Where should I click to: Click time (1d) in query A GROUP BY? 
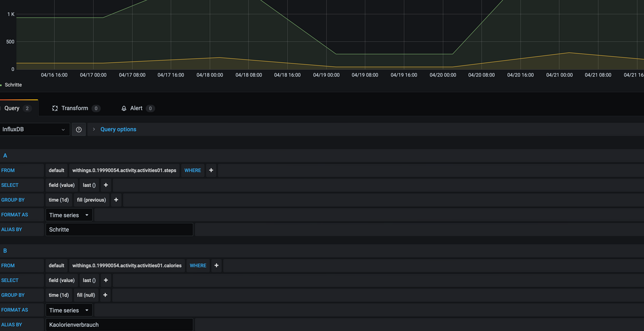tap(59, 200)
